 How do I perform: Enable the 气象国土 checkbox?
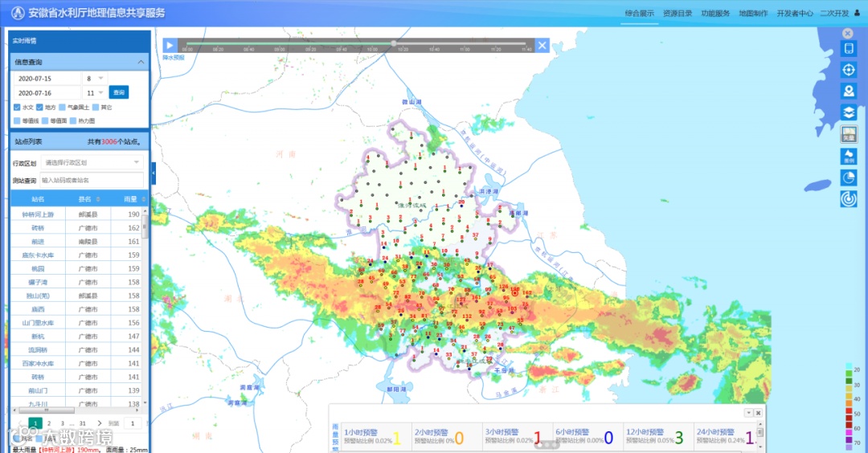coord(62,108)
